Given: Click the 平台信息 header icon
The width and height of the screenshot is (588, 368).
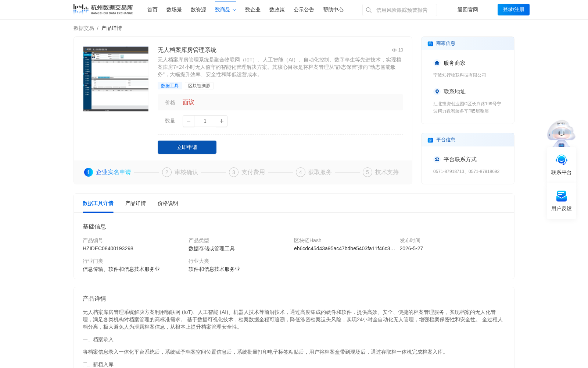Looking at the screenshot, I should point(430,140).
